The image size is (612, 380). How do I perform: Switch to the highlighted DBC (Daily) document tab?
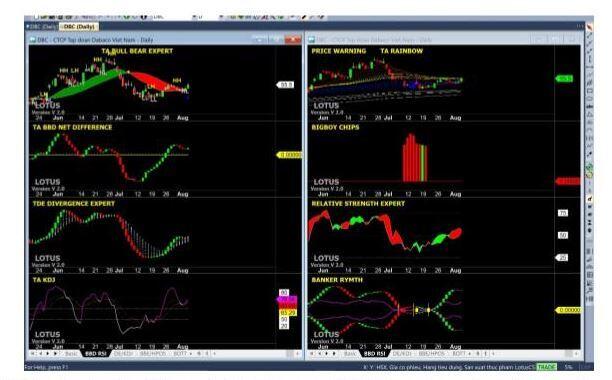tap(78, 27)
